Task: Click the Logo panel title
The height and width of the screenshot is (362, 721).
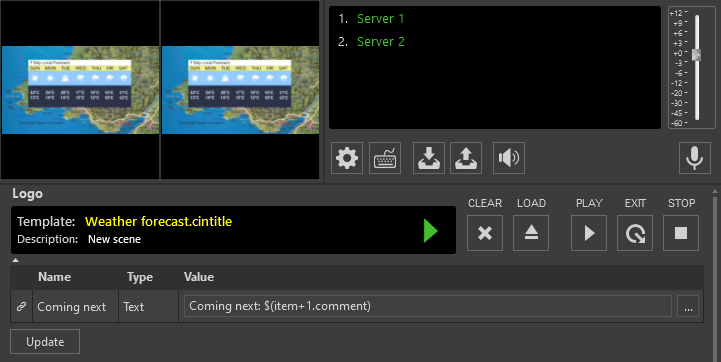Action: point(28,194)
